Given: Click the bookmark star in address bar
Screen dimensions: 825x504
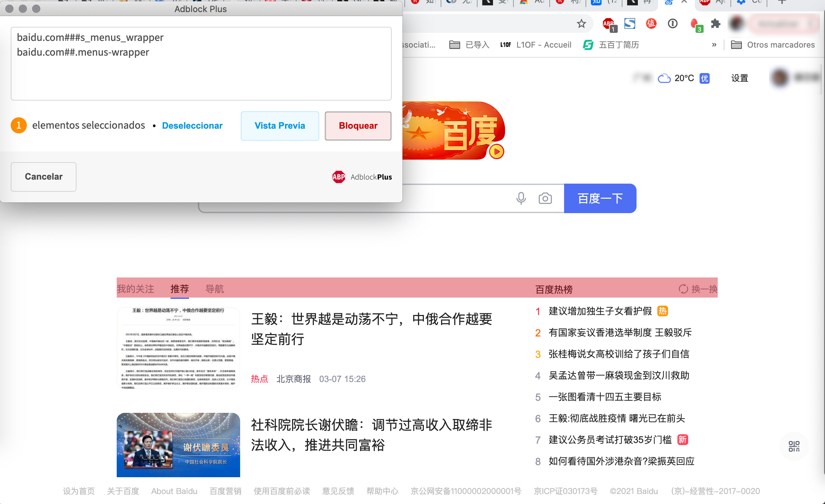Looking at the screenshot, I should 581,23.
